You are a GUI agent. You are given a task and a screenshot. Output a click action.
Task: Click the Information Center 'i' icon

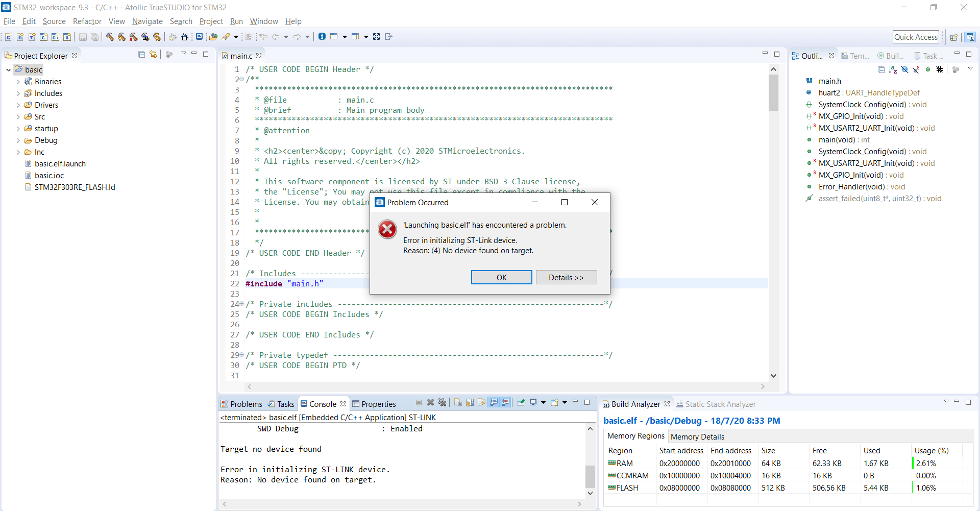tap(322, 37)
